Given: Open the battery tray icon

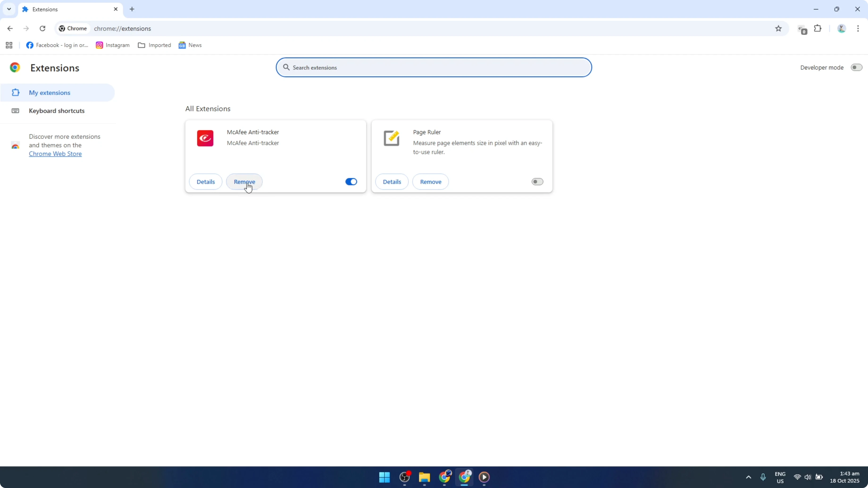Looking at the screenshot, I should [819, 477].
